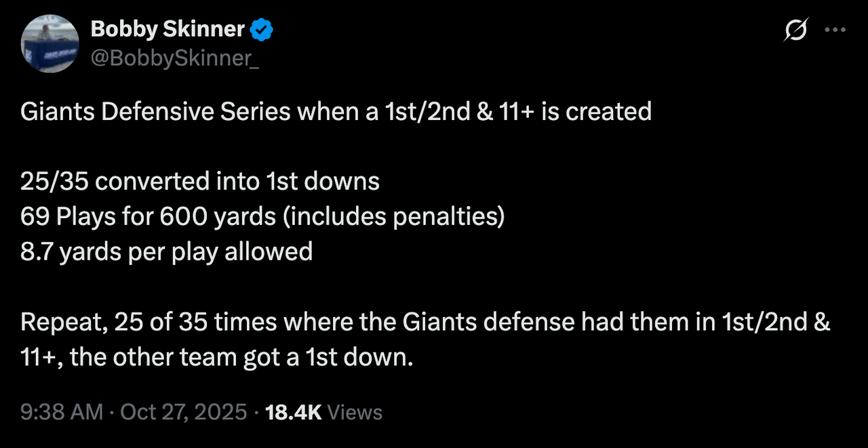Screen dimensions: 868x448
Task: Visit the @BobbySkinner_ handle link
Action: tap(174, 58)
